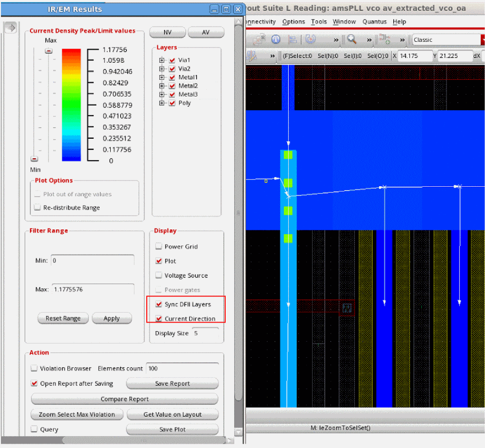Expand the Via1 layer tree node
Screen dimensions: 485x448
click(162, 60)
